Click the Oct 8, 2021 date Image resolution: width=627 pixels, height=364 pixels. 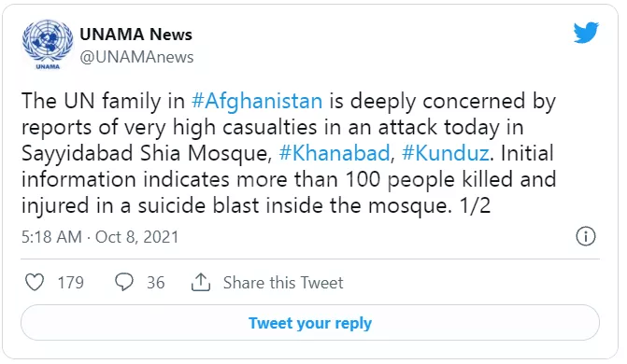(x=136, y=237)
